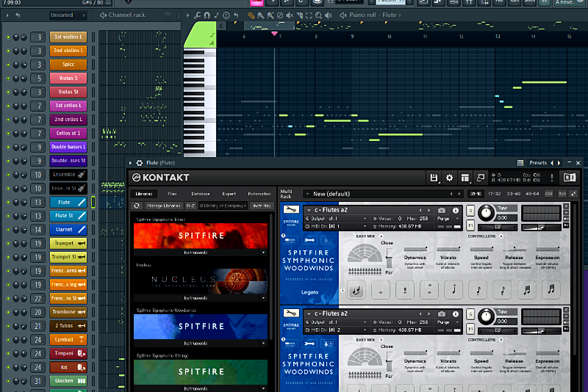Adjust the Dynamics slider
Viewport: 588px width, 392px height.
(415, 250)
